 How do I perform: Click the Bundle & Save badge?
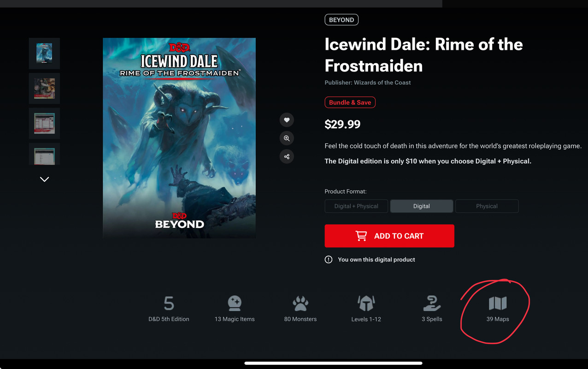pos(350,102)
